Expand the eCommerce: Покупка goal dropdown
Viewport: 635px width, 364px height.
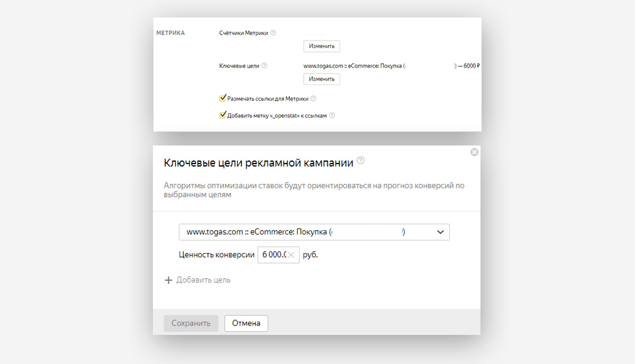[x=314, y=232]
